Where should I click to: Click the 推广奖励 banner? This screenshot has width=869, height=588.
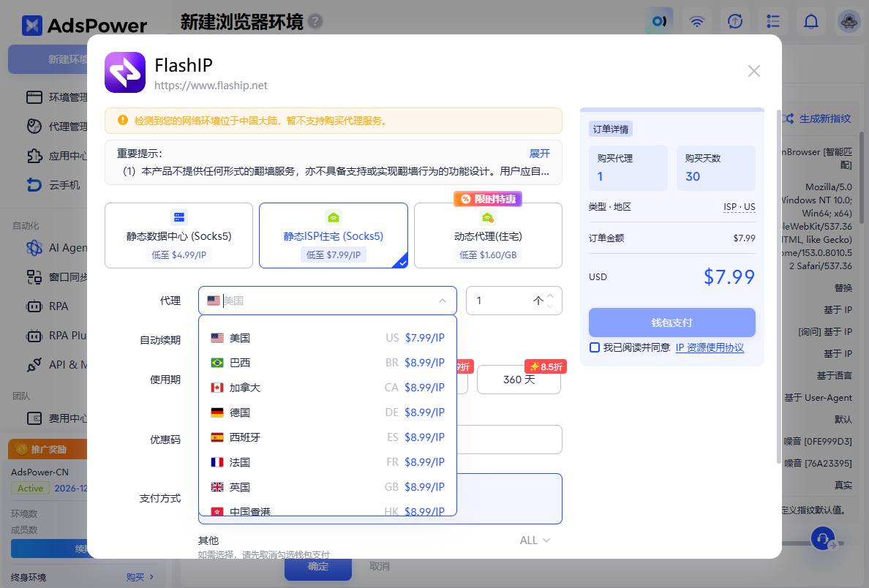point(48,449)
